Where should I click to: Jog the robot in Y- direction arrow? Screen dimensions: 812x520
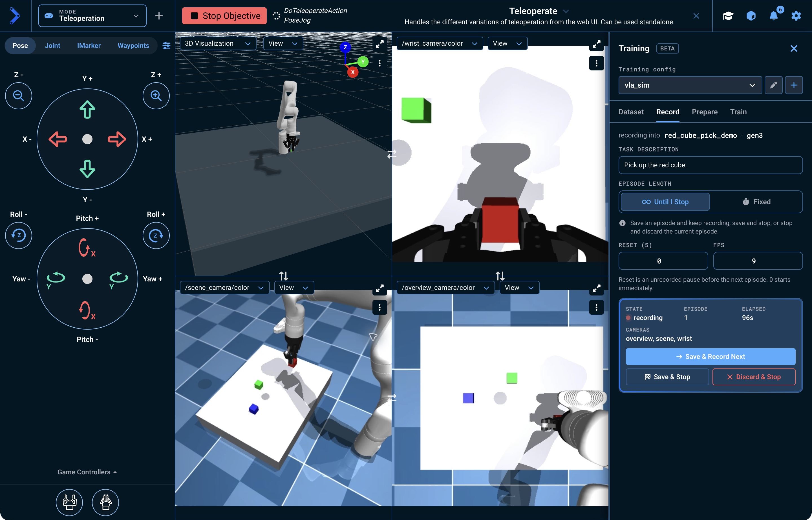click(x=87, y=169)
